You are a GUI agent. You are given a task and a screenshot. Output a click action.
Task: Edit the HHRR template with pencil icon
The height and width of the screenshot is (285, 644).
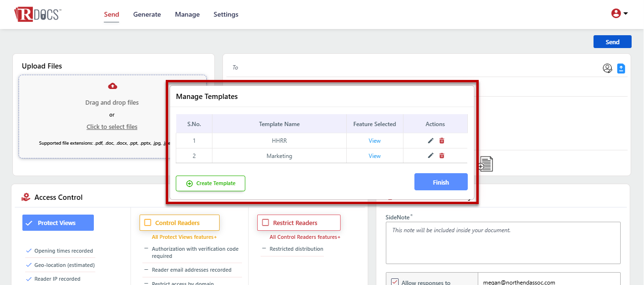coord(431,141)
